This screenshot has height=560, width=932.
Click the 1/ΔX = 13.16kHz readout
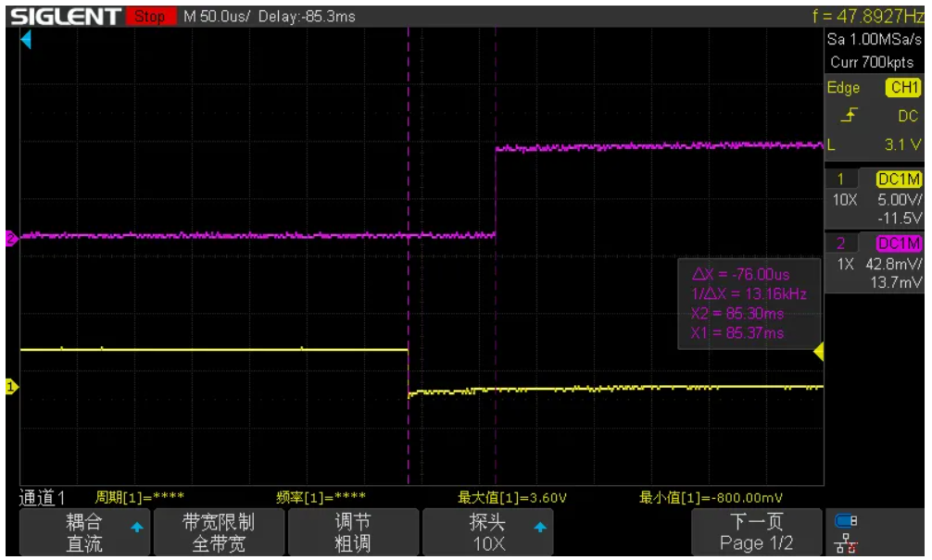749,294
